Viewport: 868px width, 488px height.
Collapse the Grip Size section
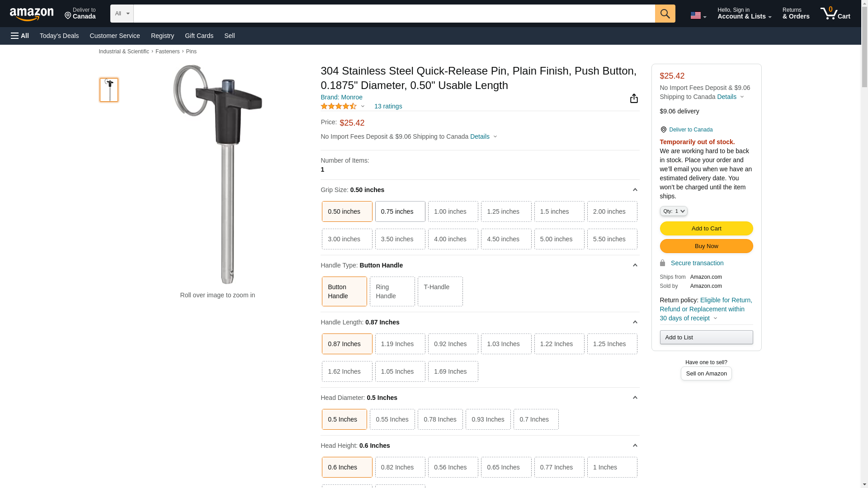pyautogui.click(x=635, y=190)
